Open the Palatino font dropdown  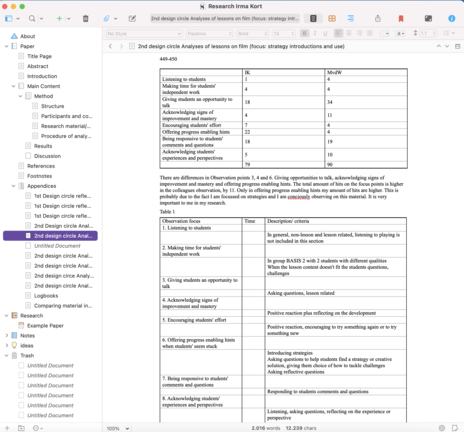tap(209, 33)
